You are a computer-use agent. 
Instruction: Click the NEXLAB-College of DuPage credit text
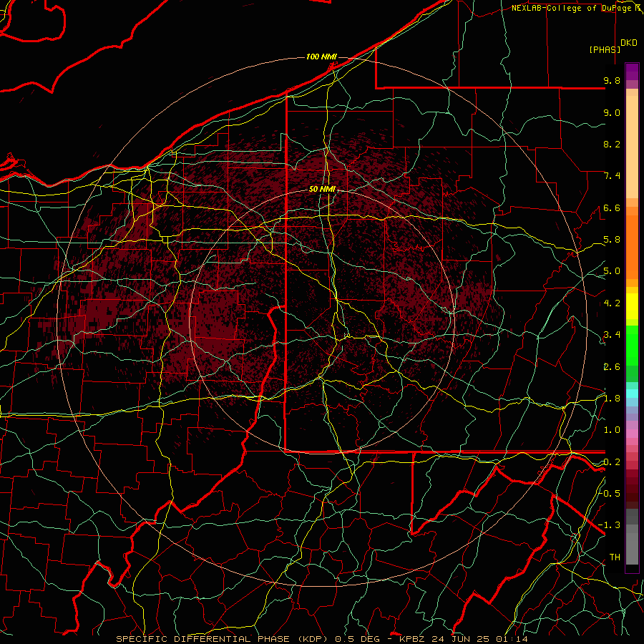pyautogui.click(x=576, y=8)
